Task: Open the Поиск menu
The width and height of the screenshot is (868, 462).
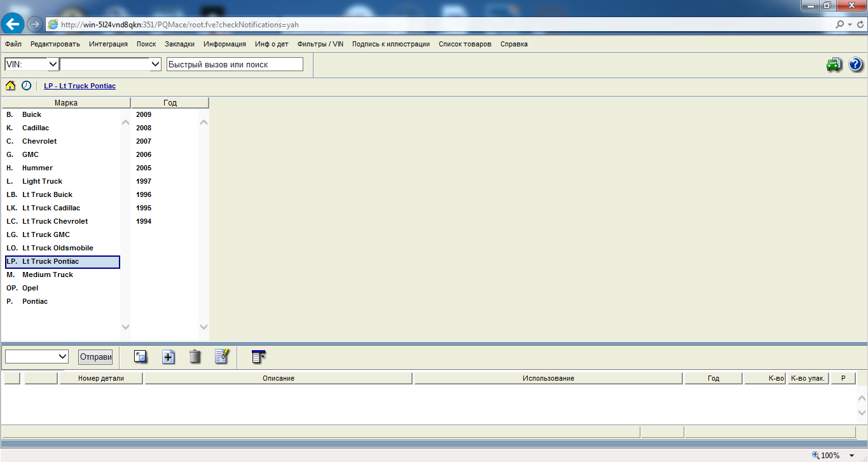Action: (x=146, y=44)
